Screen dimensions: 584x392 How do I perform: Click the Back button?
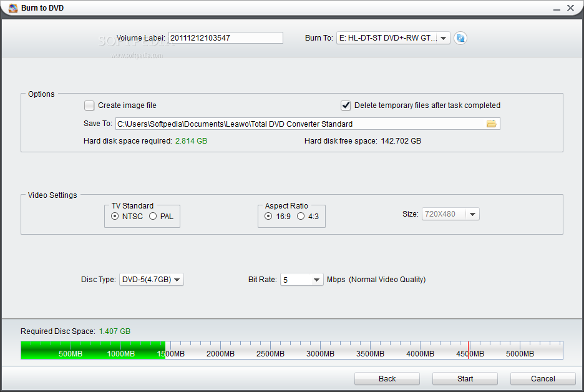tap(387, 379)
